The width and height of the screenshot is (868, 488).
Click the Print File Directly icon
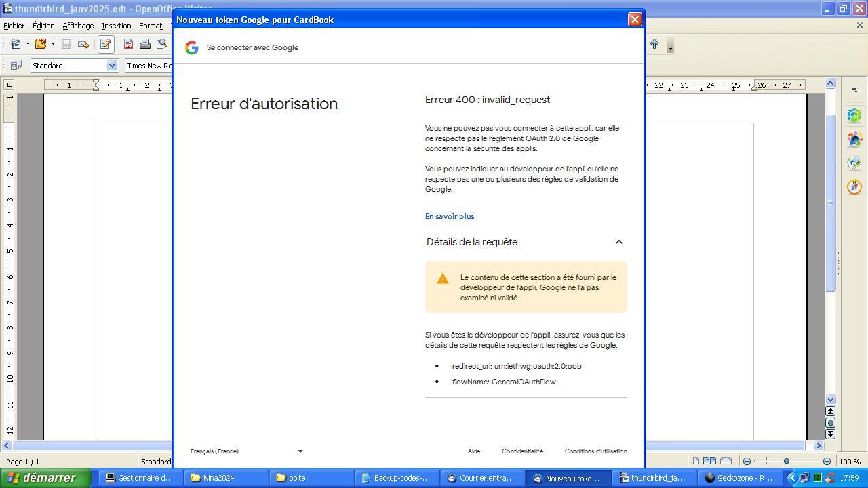[x=144, y=44]
